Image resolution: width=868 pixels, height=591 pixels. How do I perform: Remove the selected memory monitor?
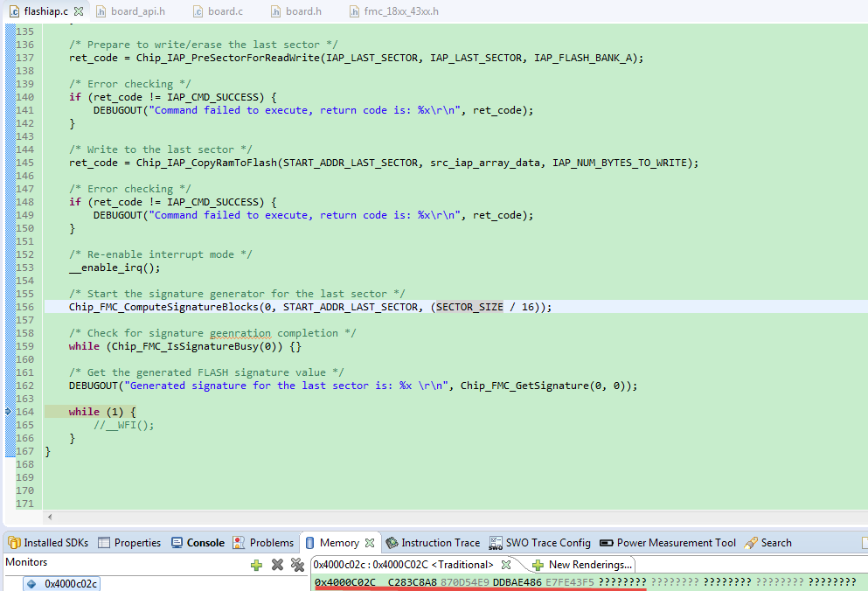277,565
